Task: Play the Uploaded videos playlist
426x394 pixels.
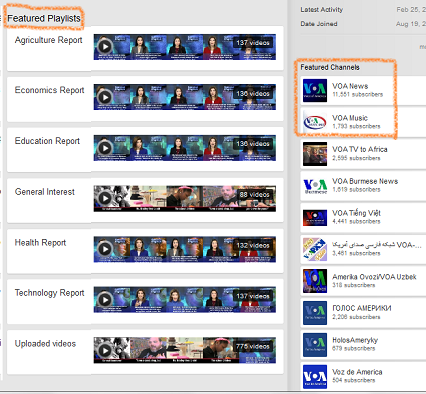Action: point(105,350)
